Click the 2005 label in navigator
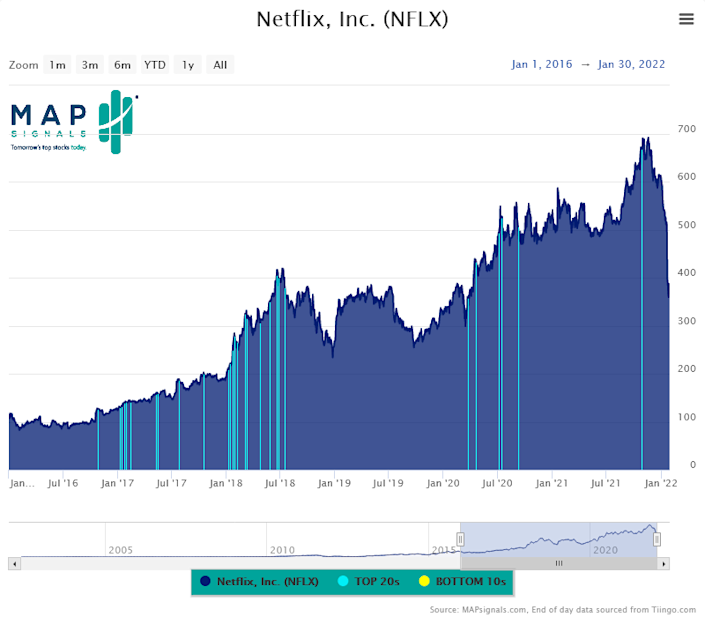 (120, 550)
